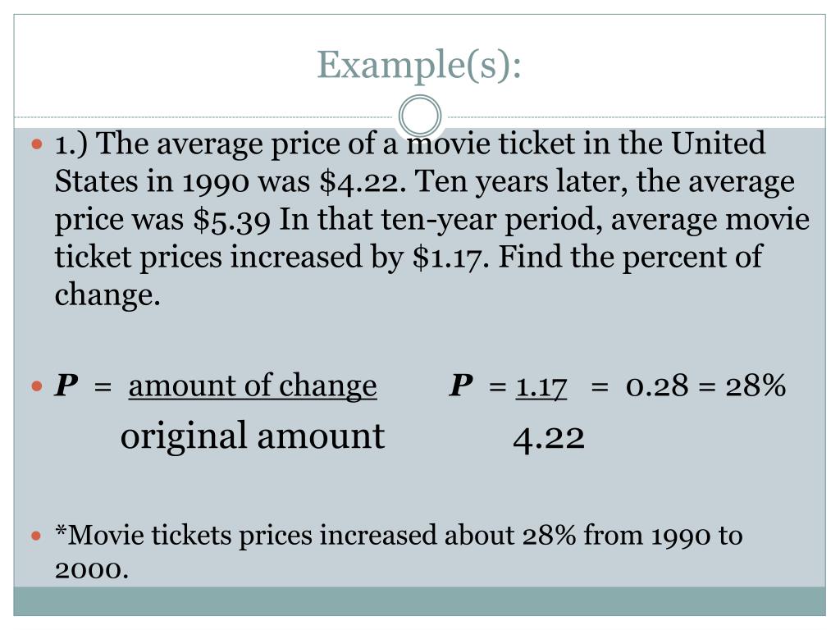Click the bold italic P on left

click(66, 386)
